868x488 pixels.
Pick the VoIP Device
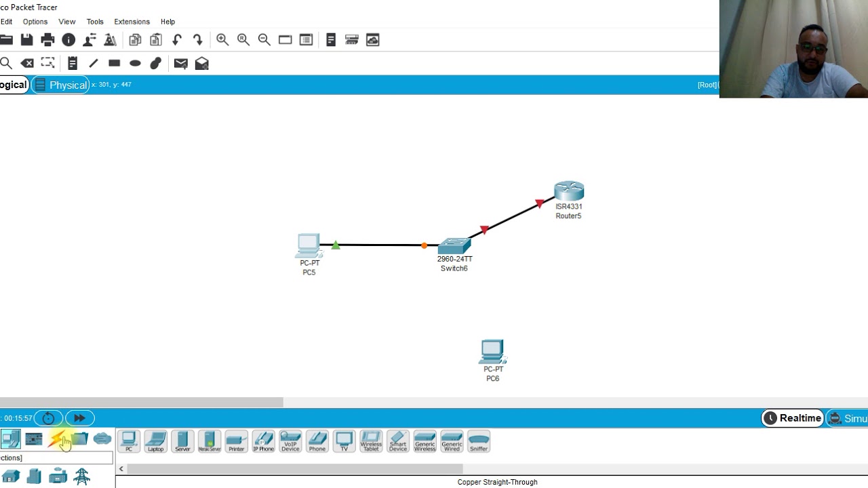pos(290,441)
